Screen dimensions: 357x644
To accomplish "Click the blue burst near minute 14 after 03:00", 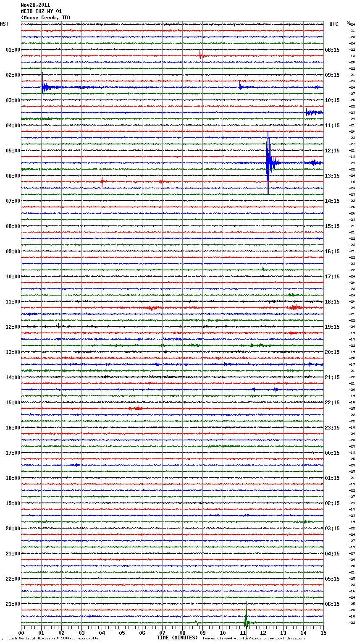I will [x=314, y=112].
